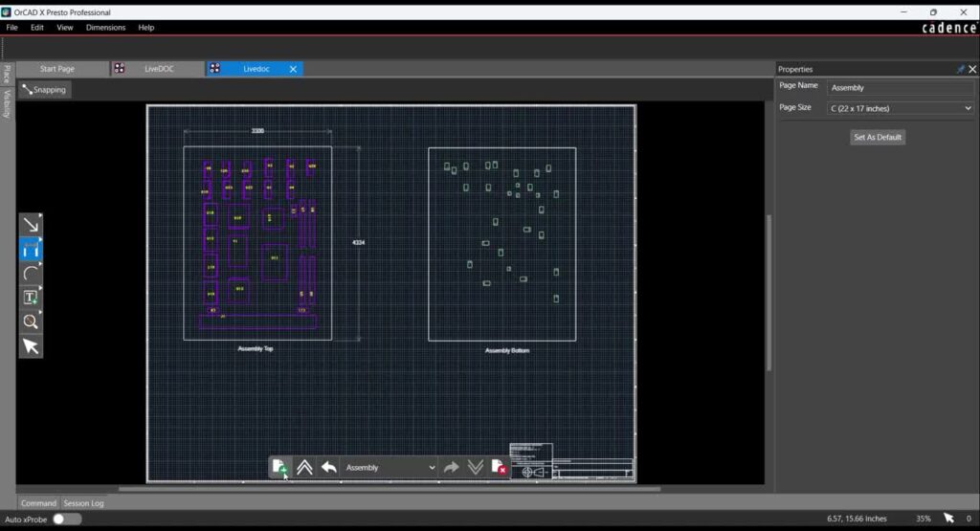Screen dimensions: 980x531
Task: Open the File menu
Action: click(x=11, y=28)
